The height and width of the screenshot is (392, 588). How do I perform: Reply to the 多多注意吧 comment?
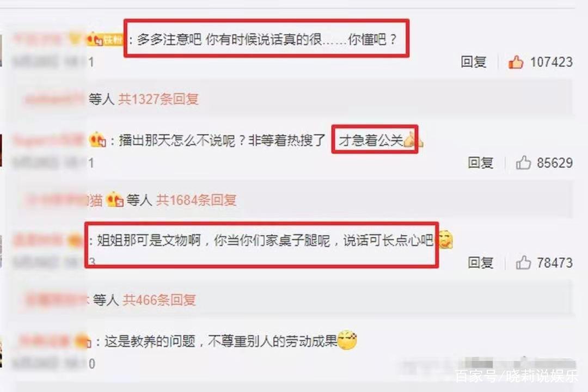click(473, 62)
